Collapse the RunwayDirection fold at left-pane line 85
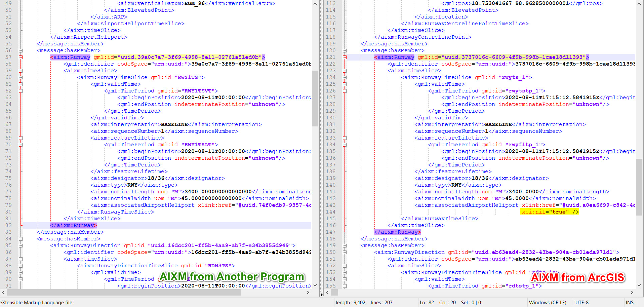 point(21,245)
